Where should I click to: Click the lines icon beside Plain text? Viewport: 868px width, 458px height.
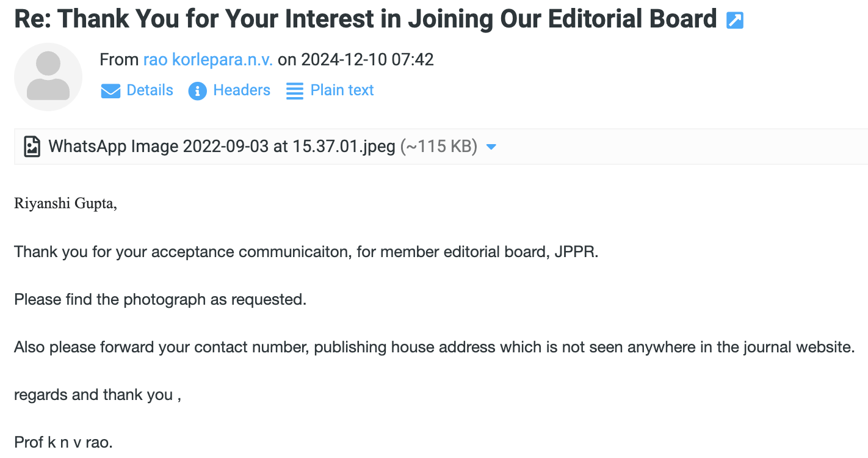click(x=295, y=91)
